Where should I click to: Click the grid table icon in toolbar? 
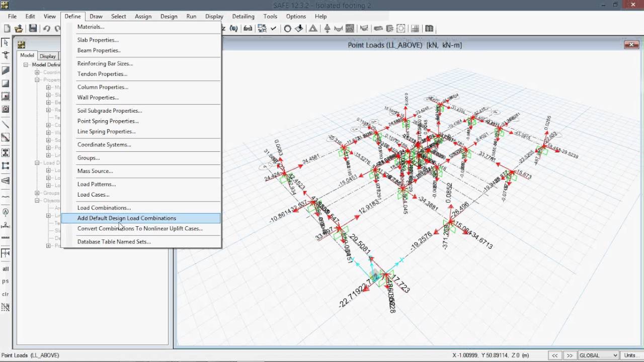point(415,29)
